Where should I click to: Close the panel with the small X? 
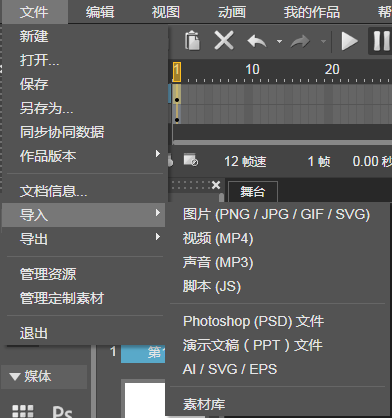216,185
